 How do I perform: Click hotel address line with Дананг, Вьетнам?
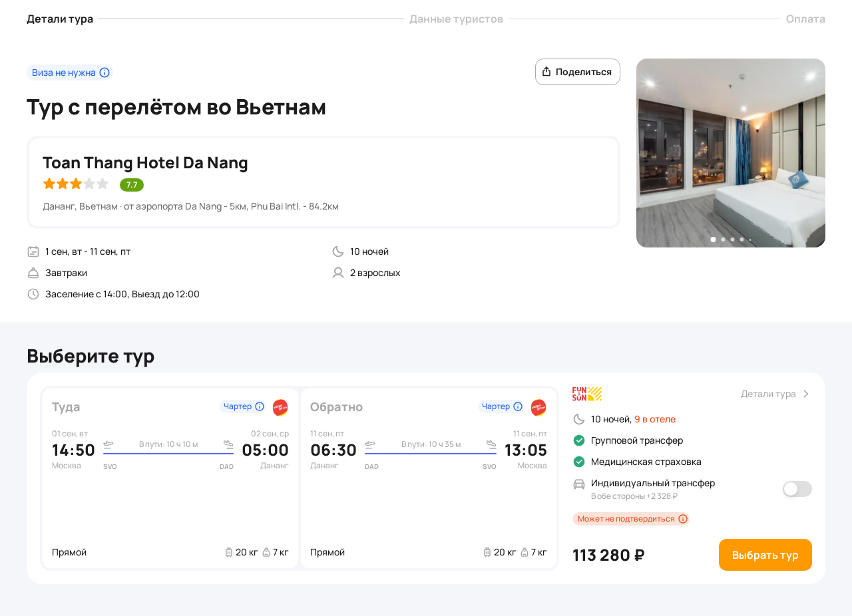click(190, 206)
